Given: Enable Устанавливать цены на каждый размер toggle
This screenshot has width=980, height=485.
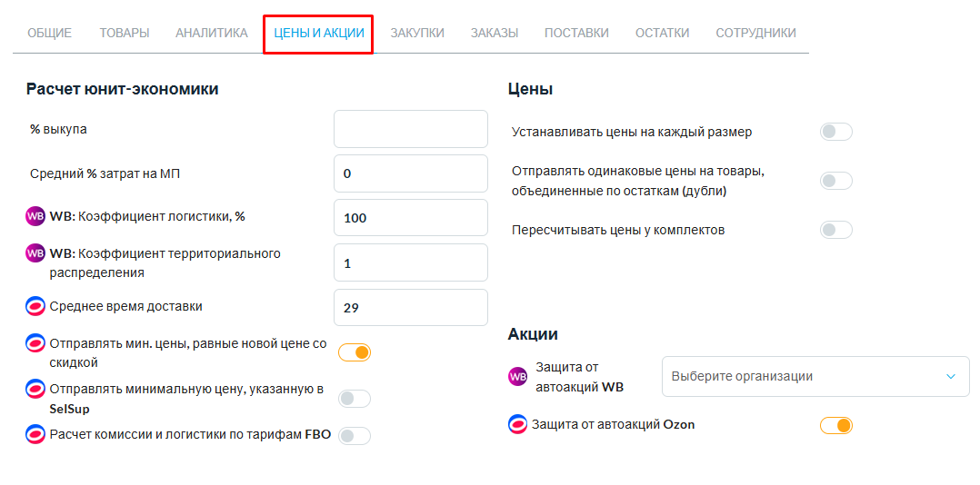Looking at the screenshot, I should (x=836, y=133).
